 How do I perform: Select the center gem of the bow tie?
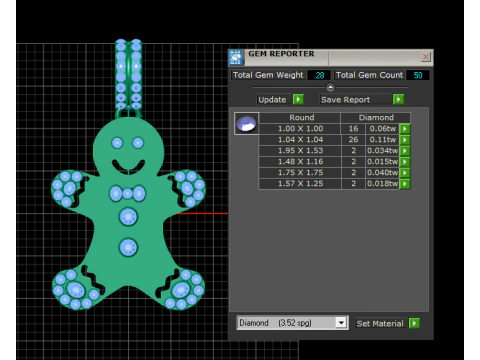128,194
